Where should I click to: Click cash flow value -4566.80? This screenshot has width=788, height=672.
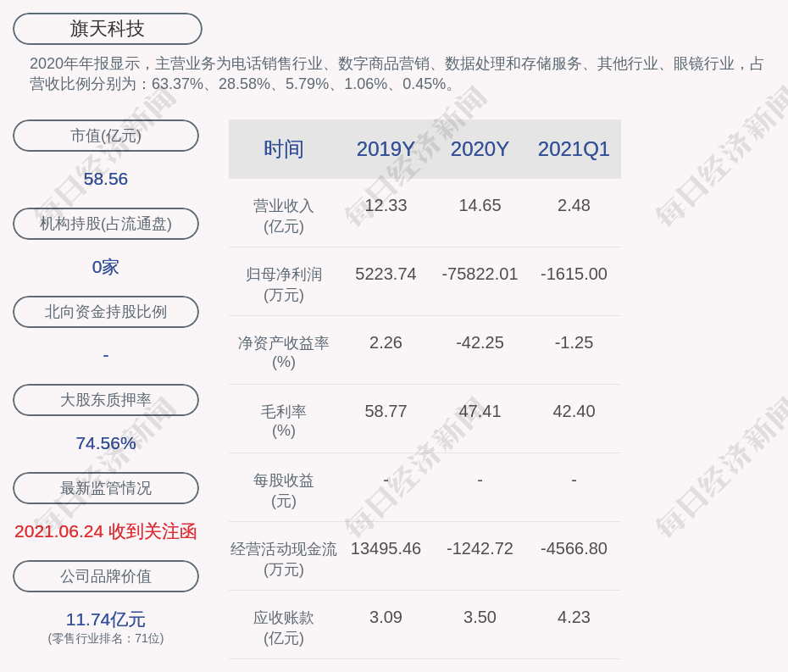(x=574, y=548)
